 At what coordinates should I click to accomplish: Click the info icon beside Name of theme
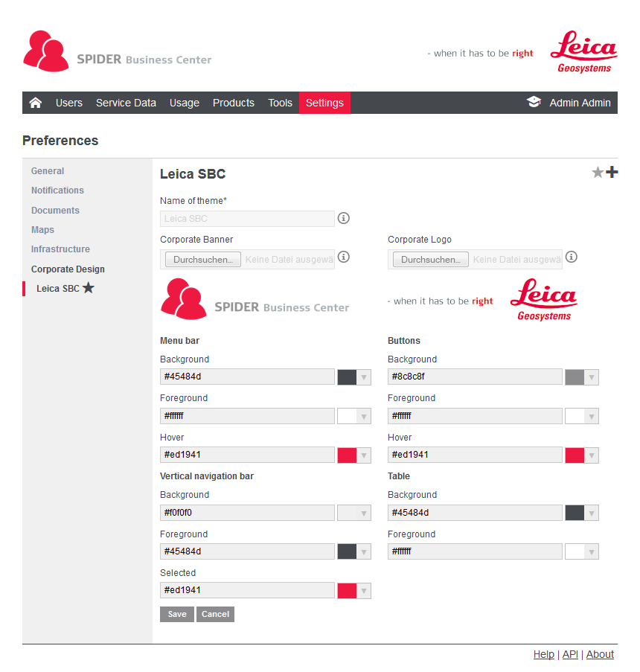tap(343, 218)
